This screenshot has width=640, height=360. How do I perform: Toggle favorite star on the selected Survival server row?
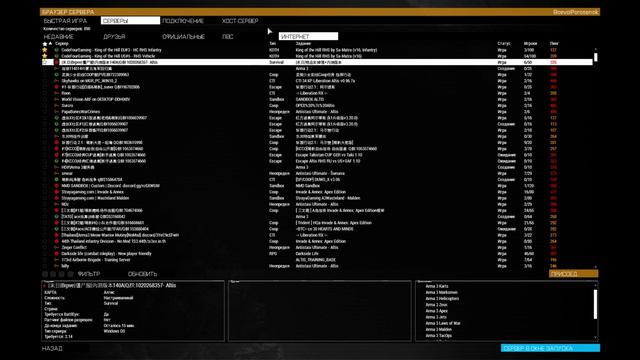45,62
